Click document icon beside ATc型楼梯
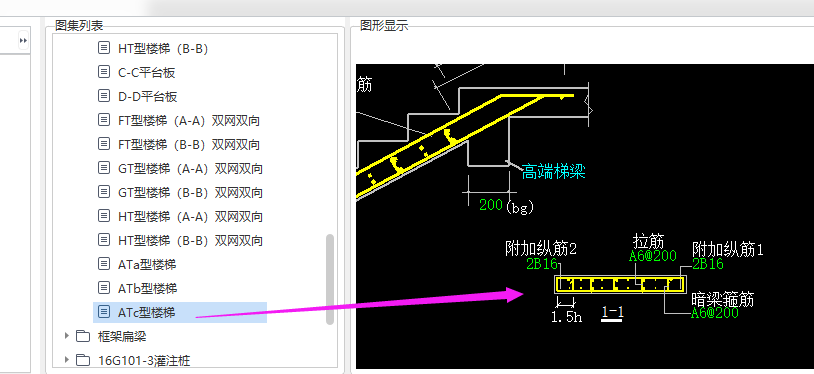814x374 pixels. point(104,312)
